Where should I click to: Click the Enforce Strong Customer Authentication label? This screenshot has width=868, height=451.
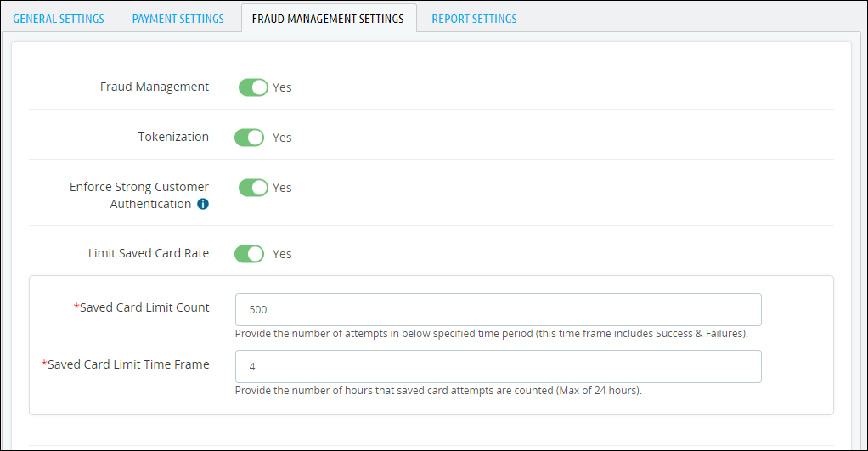(139, 195)
